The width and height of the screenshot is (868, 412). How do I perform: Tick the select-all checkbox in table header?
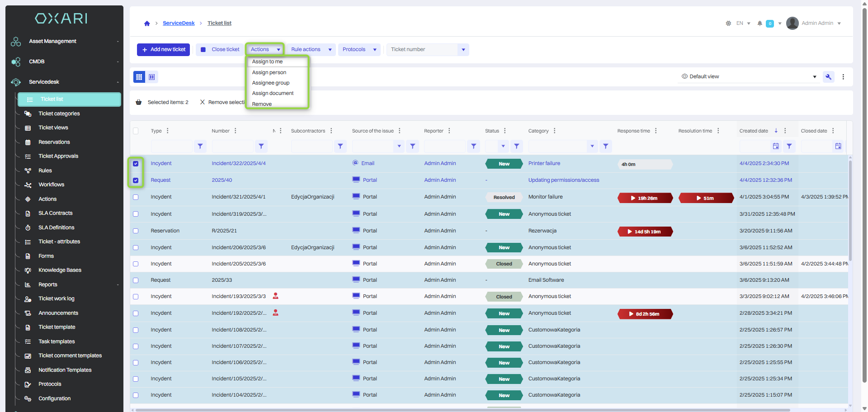[136, 131]
